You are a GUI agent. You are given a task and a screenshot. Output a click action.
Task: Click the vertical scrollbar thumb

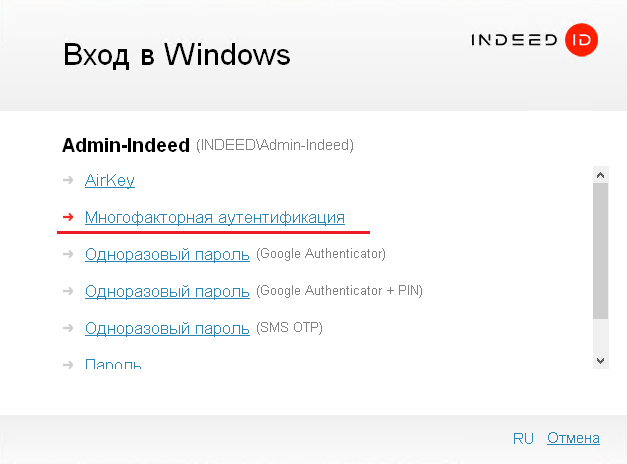coord(600,250)
